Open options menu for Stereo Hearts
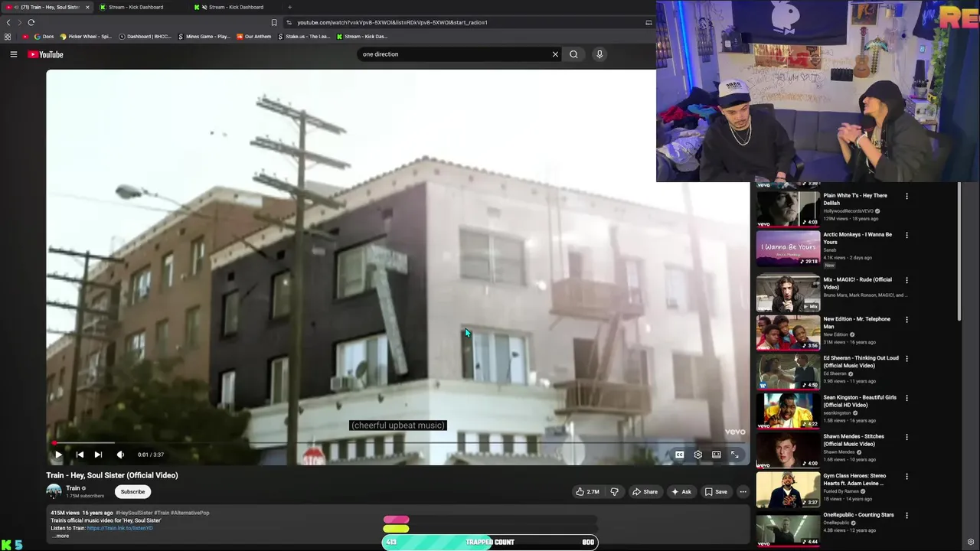 (906, 476)
